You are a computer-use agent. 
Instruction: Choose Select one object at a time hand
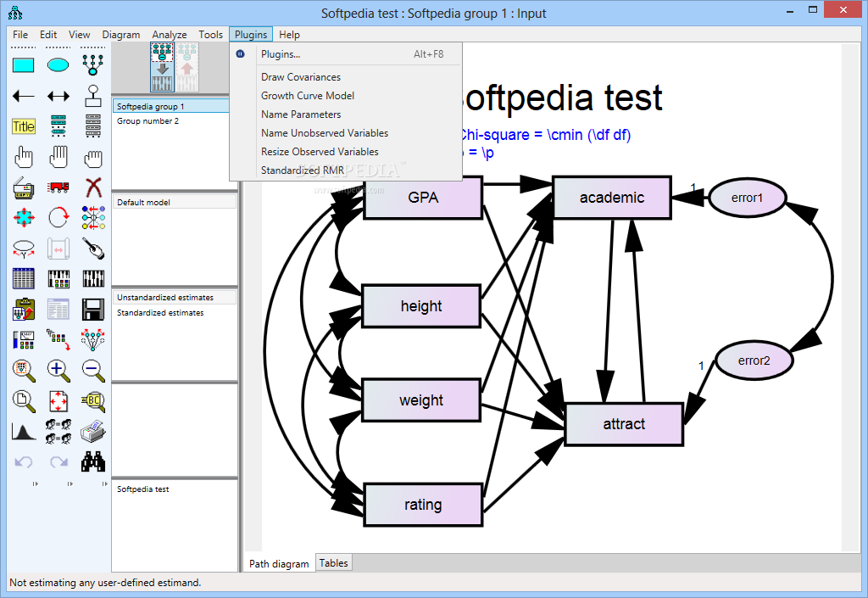[x=23, y=157]
